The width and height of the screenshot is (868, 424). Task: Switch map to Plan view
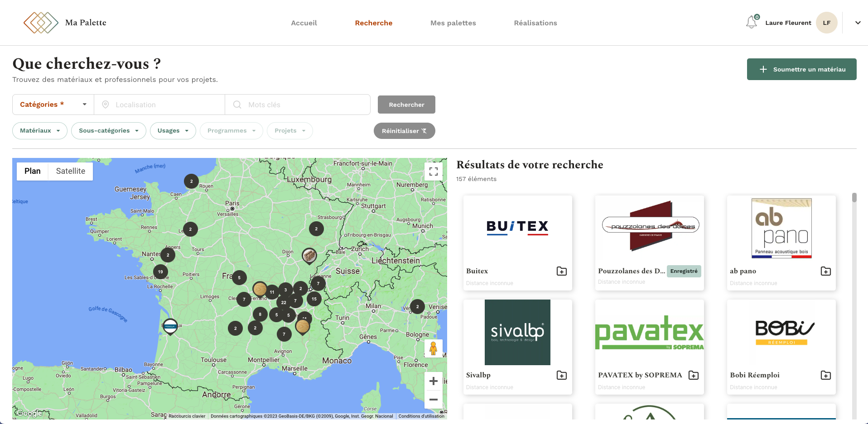pyautogui.click(x=33, y=171)
